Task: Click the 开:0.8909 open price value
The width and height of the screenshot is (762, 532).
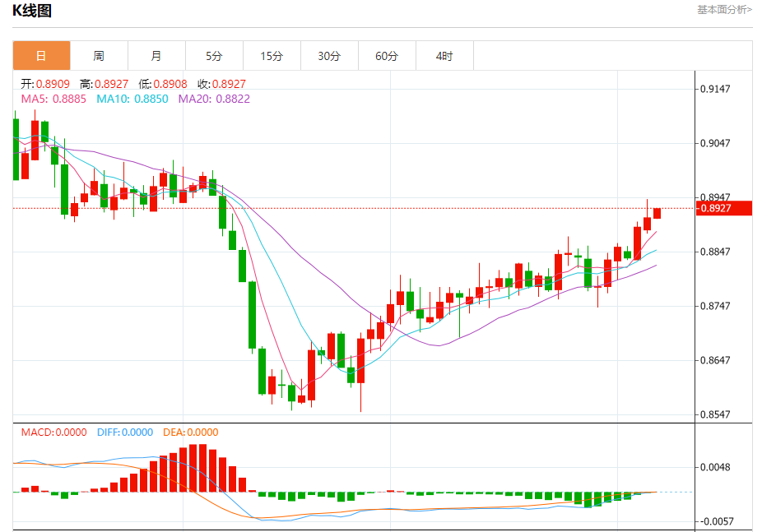Action: click(45, 84)
